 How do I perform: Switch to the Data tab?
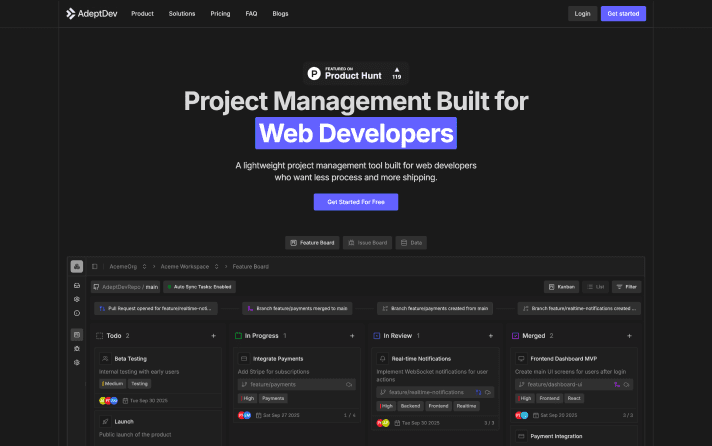pyautogui.click(x=411, y=243)
